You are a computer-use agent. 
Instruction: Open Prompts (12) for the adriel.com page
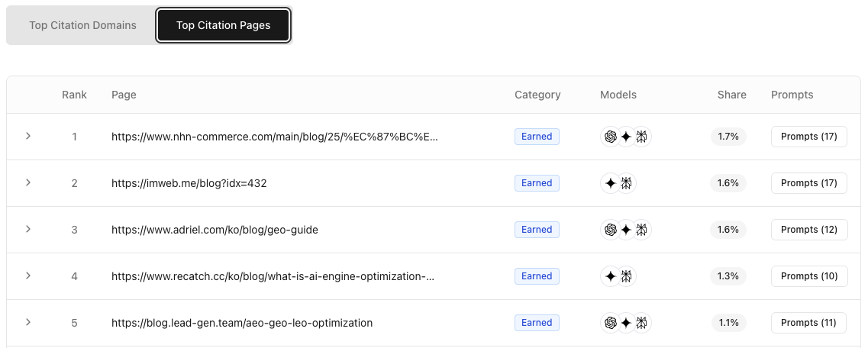point(808,230)
